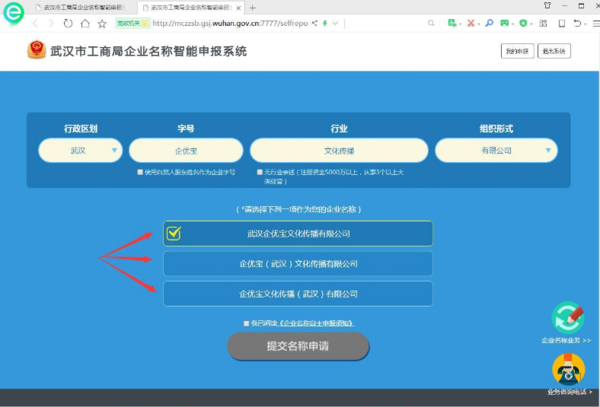Click the red scissors toolbar icon
The image size is (600, 407).
click(x=471, y=23)
